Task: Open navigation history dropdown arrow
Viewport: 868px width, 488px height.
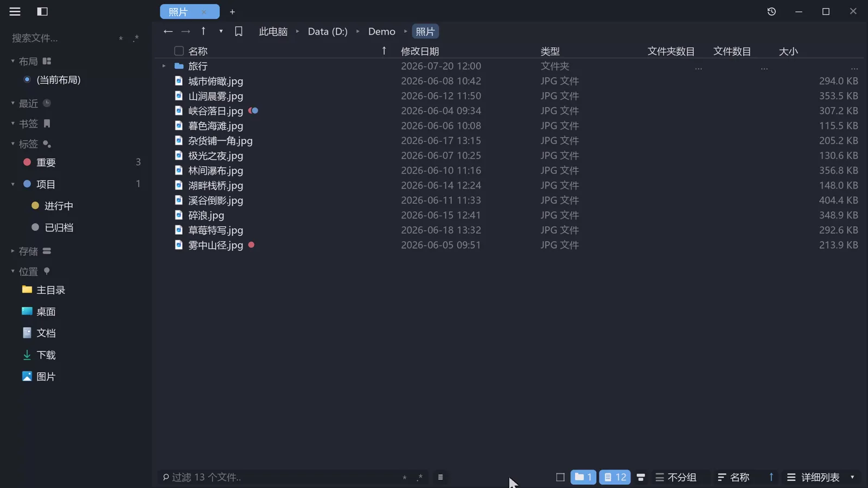Action: pos(221,31)
